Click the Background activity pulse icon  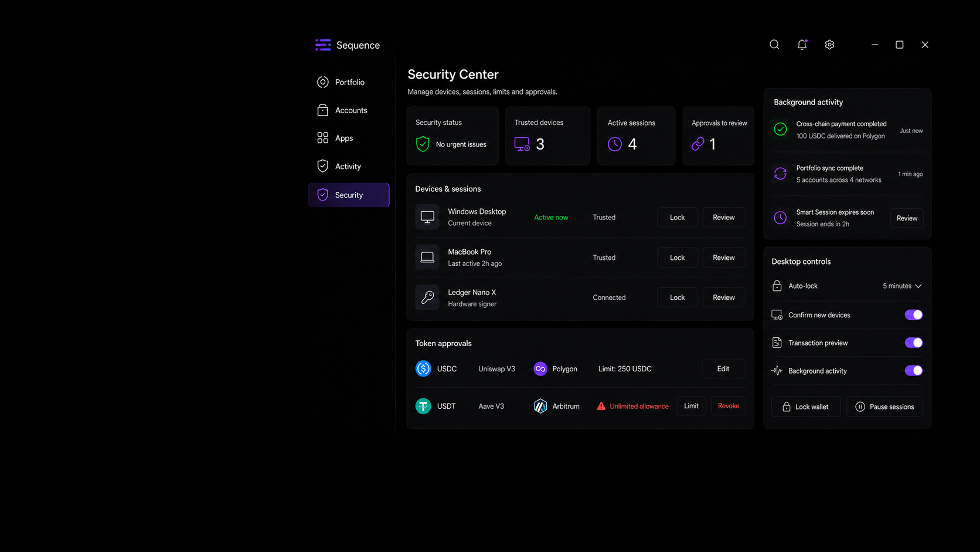(x=777, y=371)
